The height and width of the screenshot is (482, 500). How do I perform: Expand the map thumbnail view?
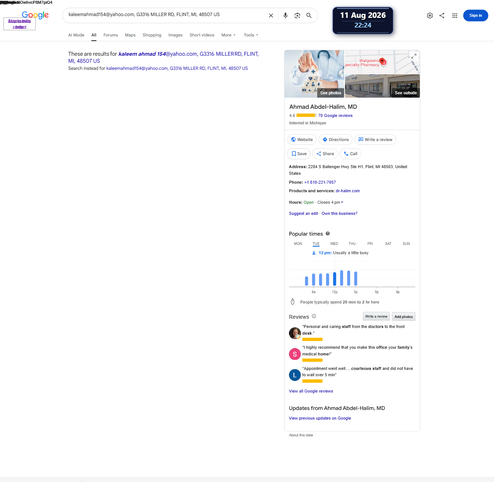pyautogui.click(x=414, y=56)
